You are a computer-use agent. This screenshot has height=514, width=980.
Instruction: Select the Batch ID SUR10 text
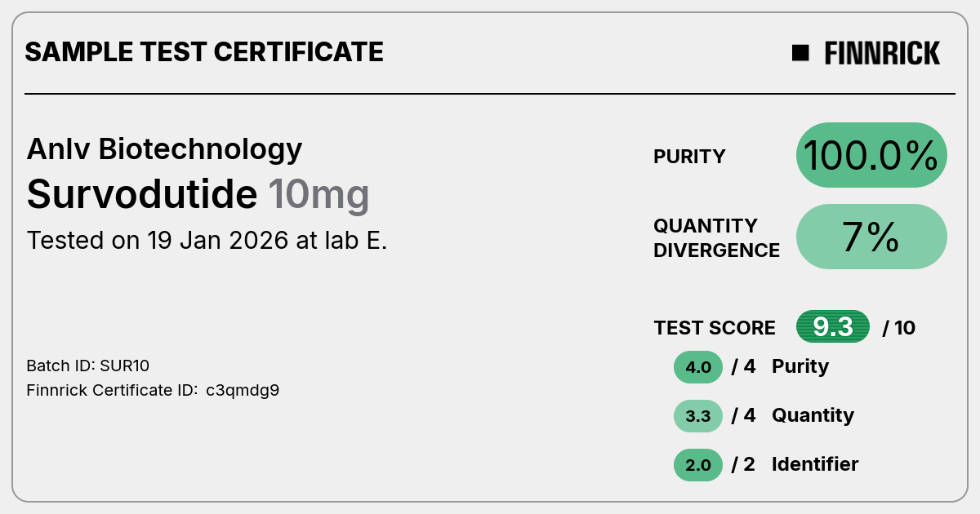(88, 366)
